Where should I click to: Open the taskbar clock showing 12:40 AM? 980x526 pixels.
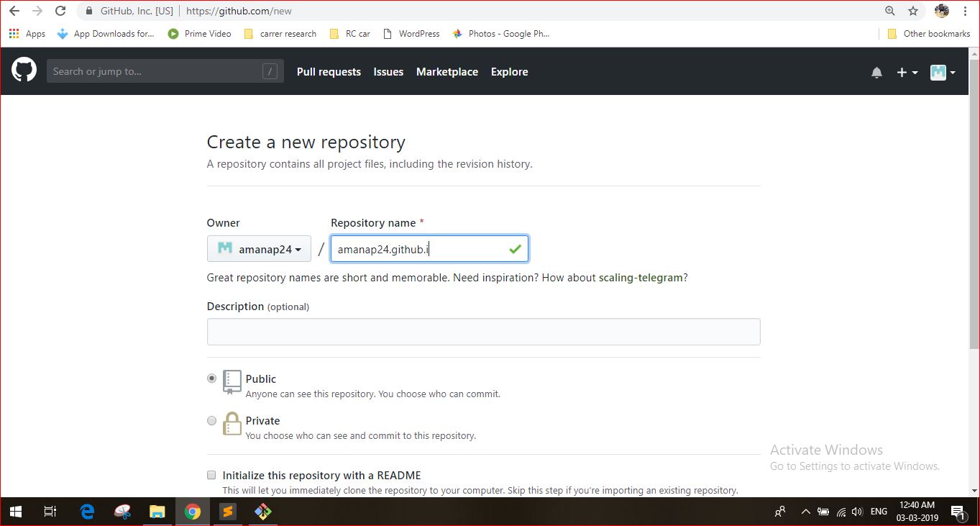pos(917,512)
